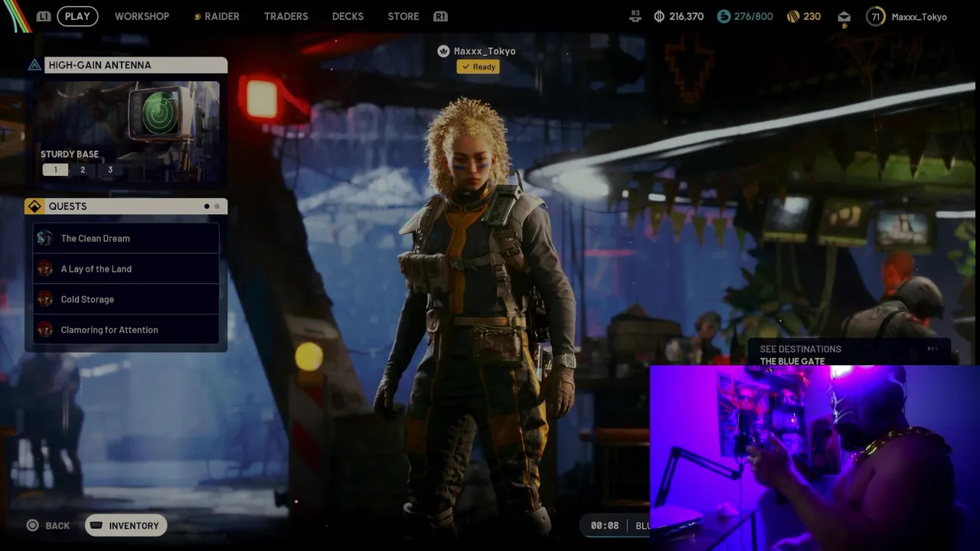
Task: Toggle the yellow Ready status badge
Action: [479, 67]
